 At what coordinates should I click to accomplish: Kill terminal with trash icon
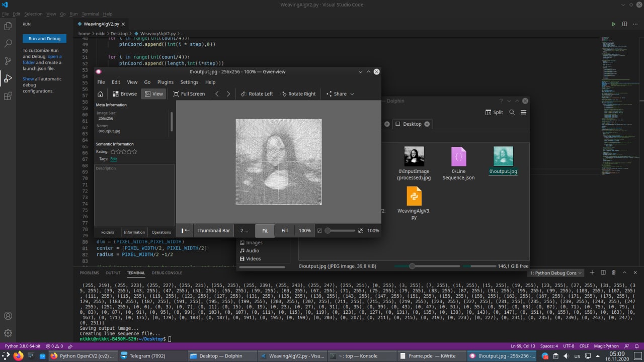click(x=613, y=273)
